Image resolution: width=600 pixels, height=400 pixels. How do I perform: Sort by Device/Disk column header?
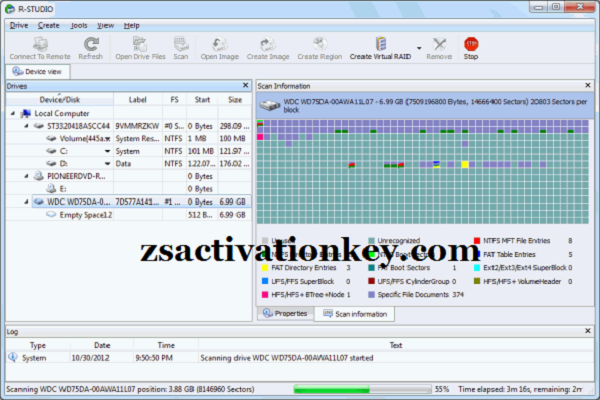(60, 100)
